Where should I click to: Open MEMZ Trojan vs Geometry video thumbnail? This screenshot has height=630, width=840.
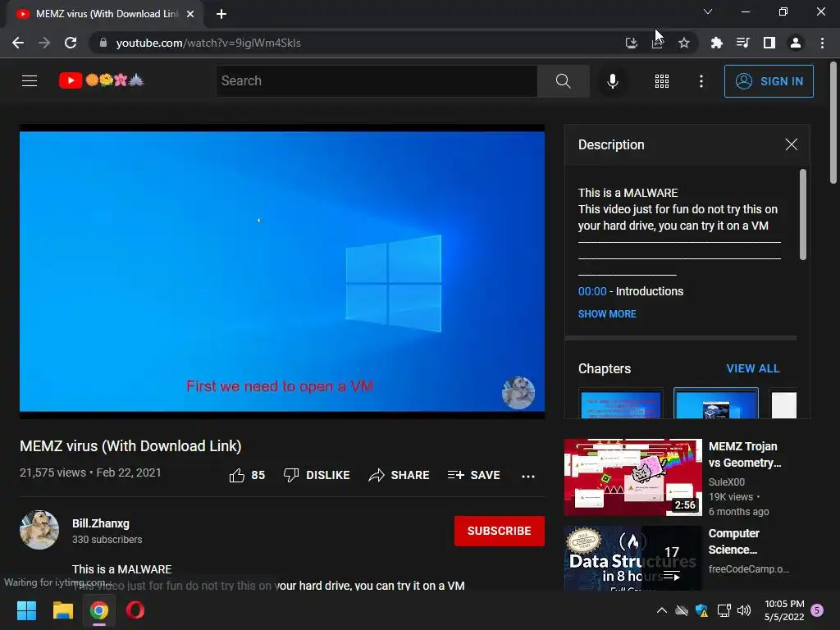pyautogui.click(x=632, y=477)
